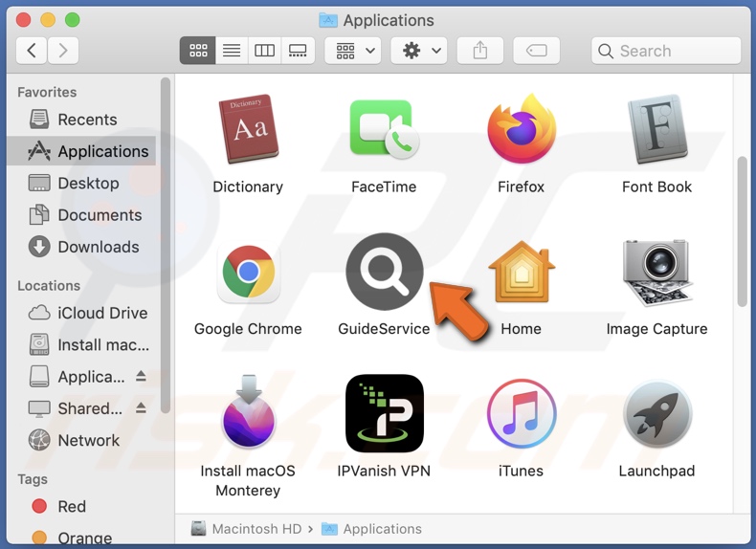Open the Dictionary app icon
The height and width of the screenshot is (549, 756).
[248, 129]
